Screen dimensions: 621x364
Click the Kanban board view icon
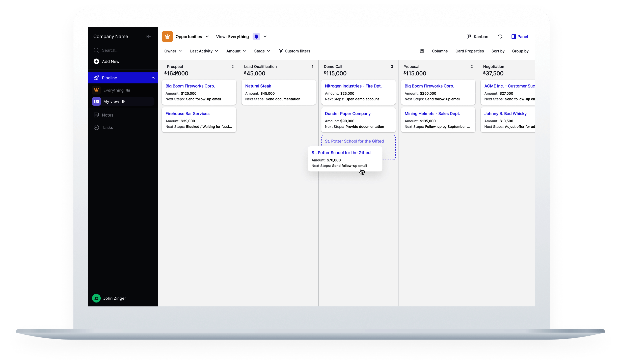click(469, 36)
